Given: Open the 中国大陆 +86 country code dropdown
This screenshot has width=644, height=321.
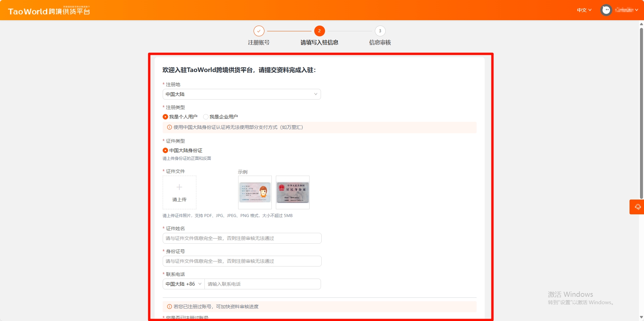Looking at the screenshot, I should tap(184, 284).
